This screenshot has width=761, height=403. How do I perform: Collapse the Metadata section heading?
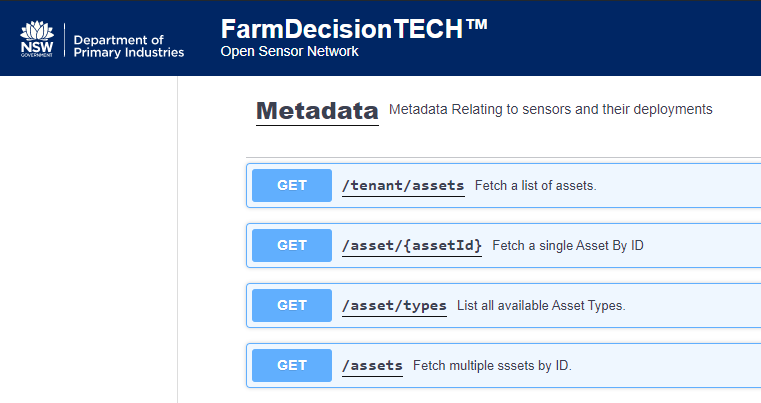317,111
